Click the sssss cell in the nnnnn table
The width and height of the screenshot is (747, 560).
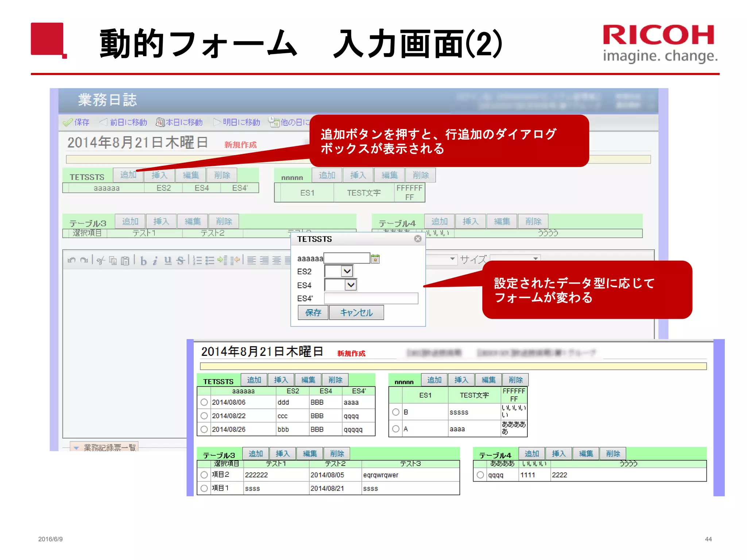point(474,412)
